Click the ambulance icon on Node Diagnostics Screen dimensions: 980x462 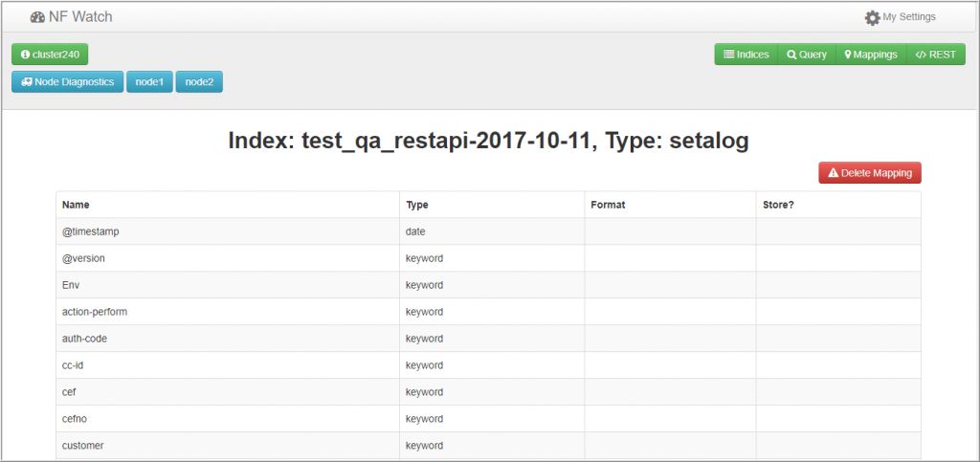(27, 82)
